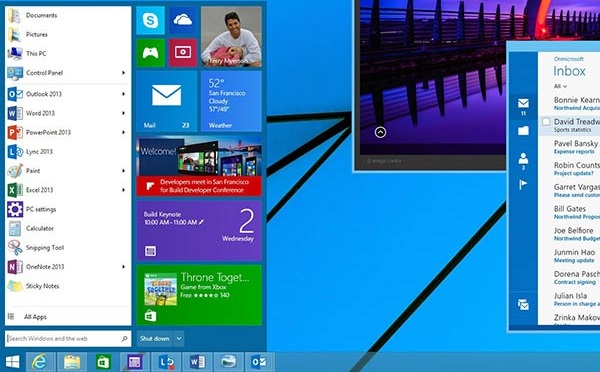Switch to Outlook on taskbar
Screen dimensions: 600x372
point(259,362)
